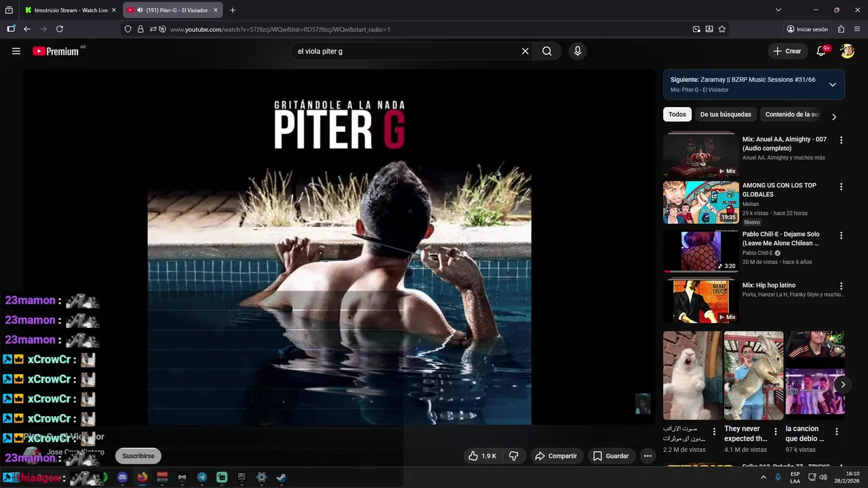Go back with the browser back arrow
Image resolution: width=868 pixels, height=488 pixels.
point(27,29)
